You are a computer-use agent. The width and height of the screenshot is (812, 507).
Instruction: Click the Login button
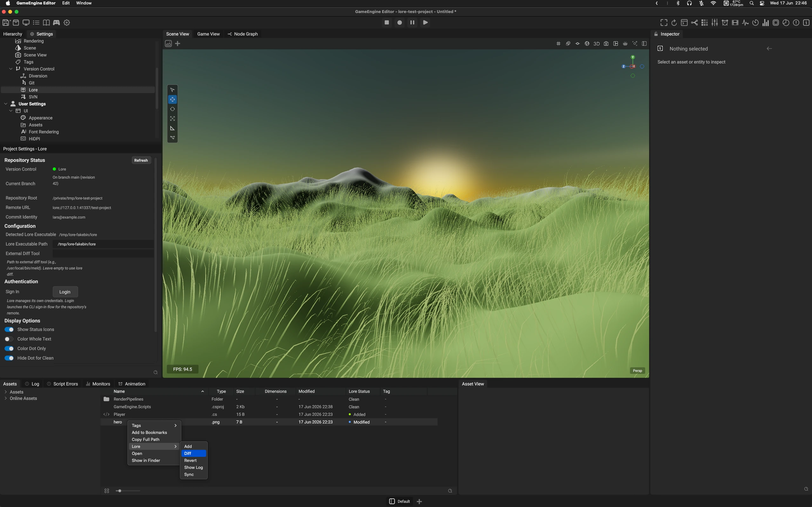(x=65, y=292)
